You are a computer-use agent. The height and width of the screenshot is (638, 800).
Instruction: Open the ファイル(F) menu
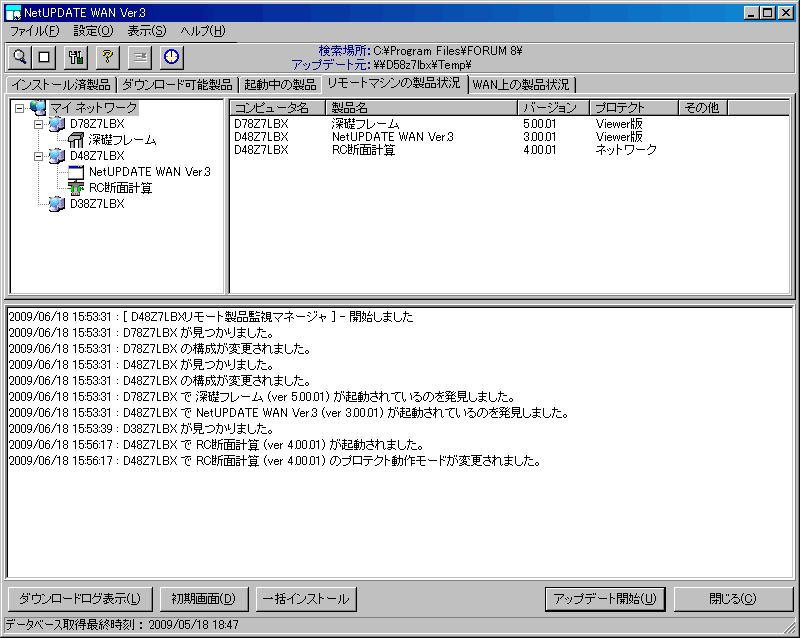tap(35, 31)
